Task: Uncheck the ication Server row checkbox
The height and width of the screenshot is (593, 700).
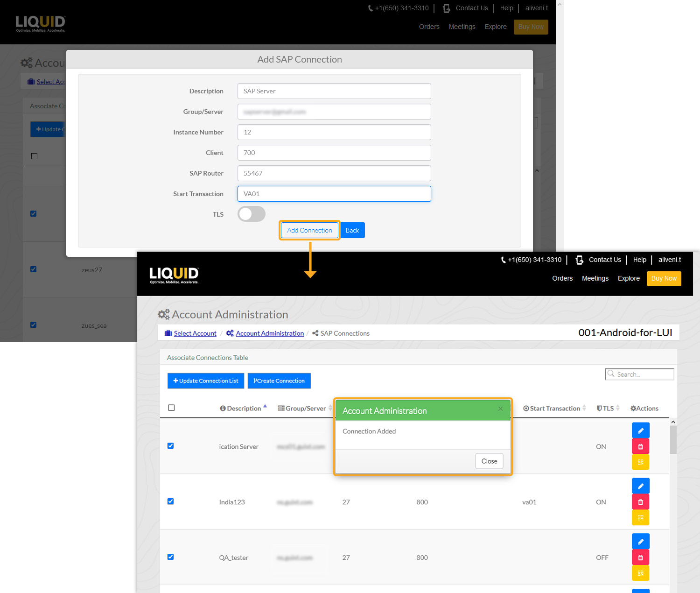Action: [170, 446]
